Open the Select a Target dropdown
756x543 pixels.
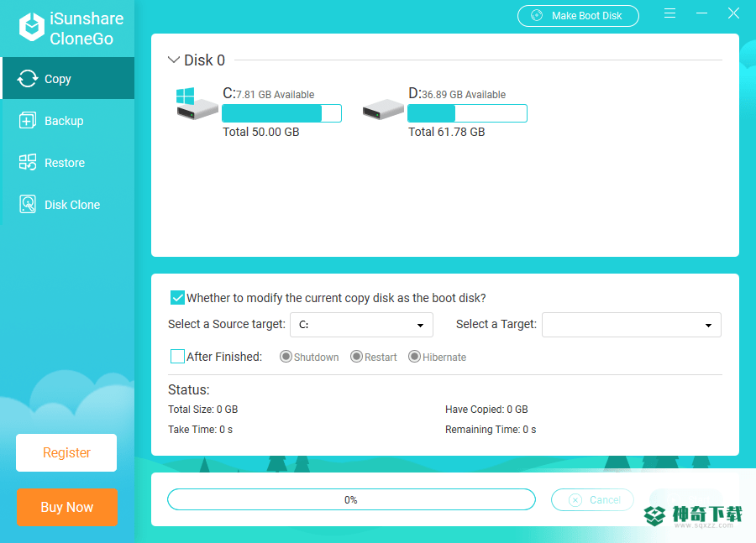click(632, 325)
